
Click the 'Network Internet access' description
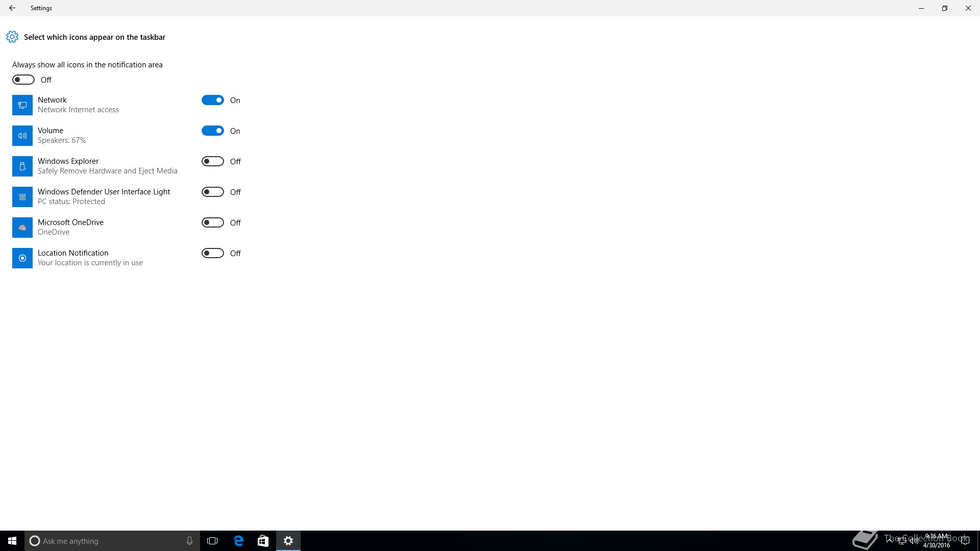78,110
